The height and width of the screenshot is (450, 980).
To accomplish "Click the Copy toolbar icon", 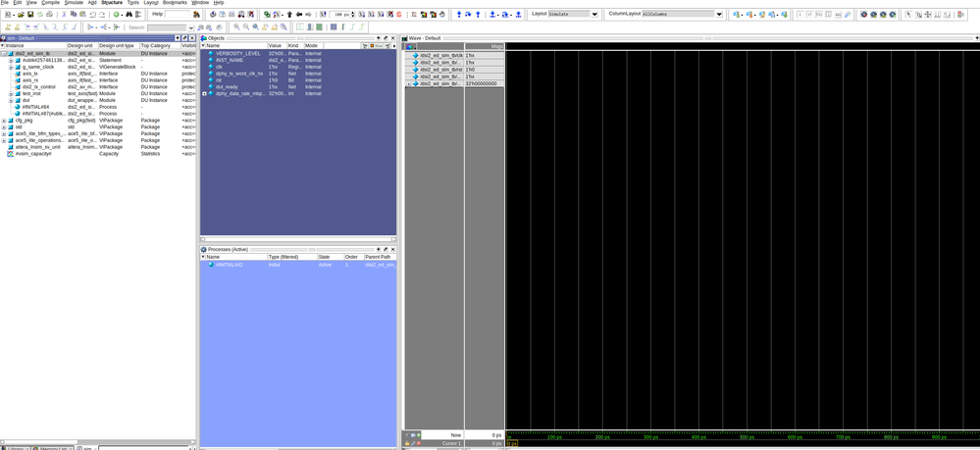I will (74, 14).
